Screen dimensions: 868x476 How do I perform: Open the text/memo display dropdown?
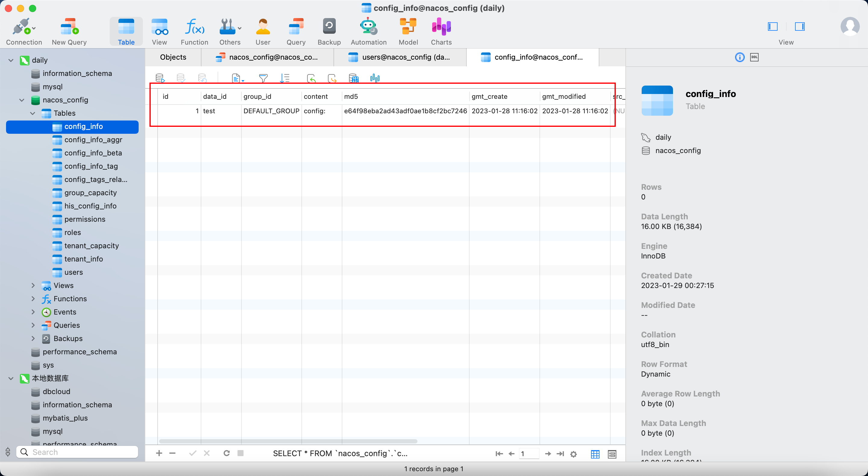(238, 78)
